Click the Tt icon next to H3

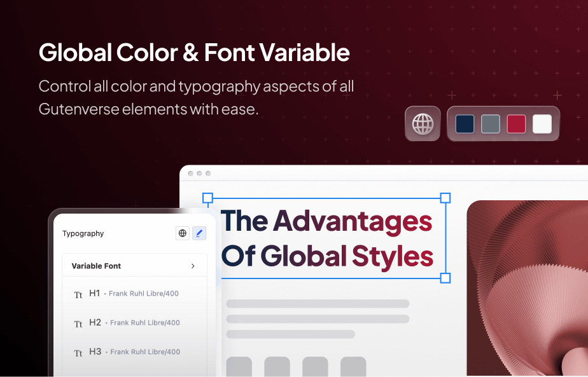(78, 353)
